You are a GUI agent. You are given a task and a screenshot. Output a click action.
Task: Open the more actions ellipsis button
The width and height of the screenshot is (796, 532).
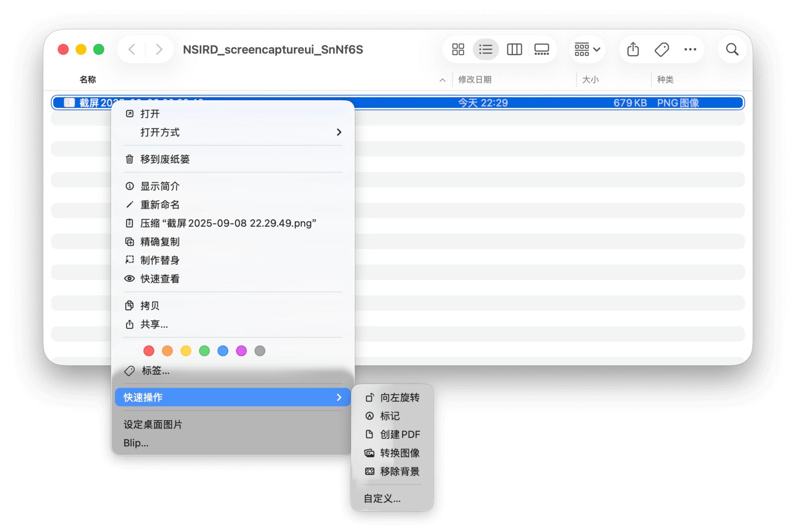[690, 49]
